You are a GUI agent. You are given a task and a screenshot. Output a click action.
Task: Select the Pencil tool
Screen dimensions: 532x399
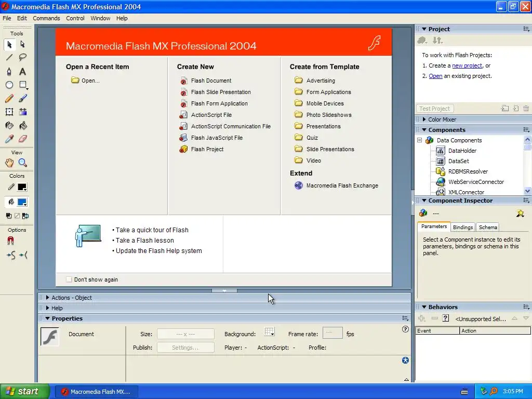[x=9, y=98]
